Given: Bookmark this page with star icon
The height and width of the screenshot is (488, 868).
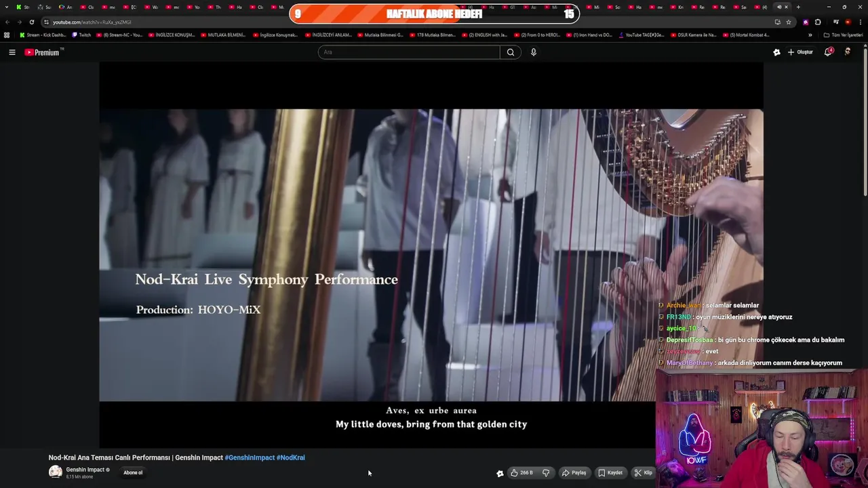Looking at the screenshot, I should (x=788, y=22).
